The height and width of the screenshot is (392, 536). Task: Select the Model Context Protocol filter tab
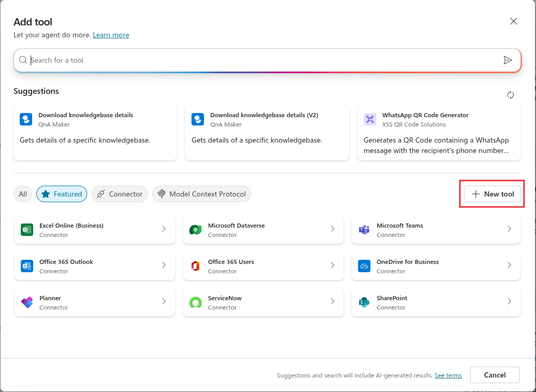click(x=201, y=194)
